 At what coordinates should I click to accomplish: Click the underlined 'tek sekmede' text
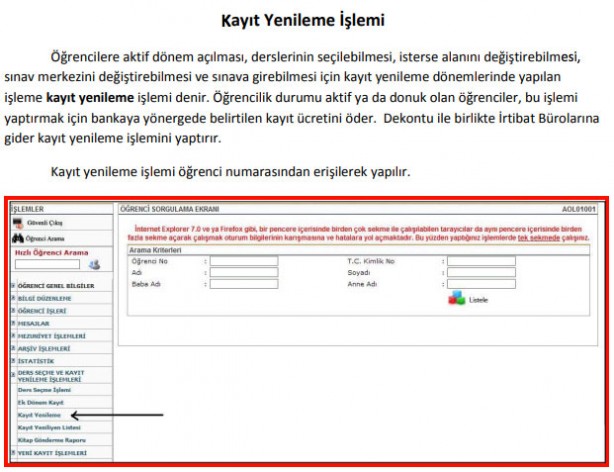tap(539, 238)
